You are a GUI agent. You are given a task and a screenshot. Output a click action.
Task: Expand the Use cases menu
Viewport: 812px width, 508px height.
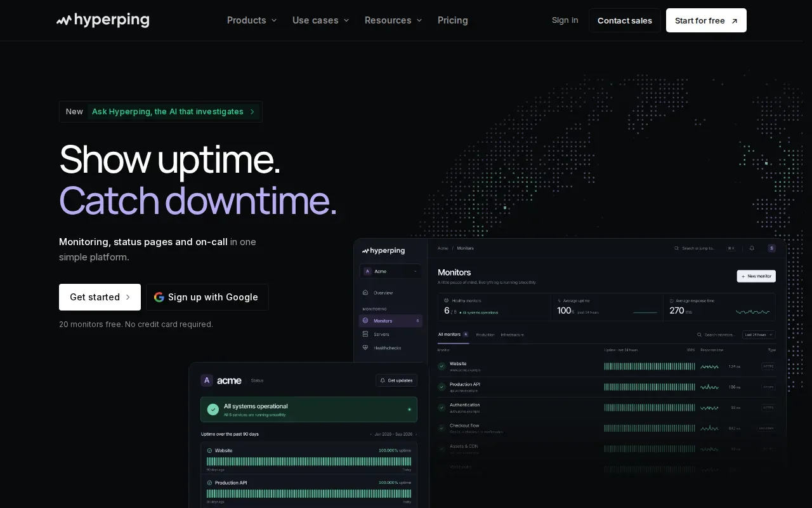click(x=321, y=20)
